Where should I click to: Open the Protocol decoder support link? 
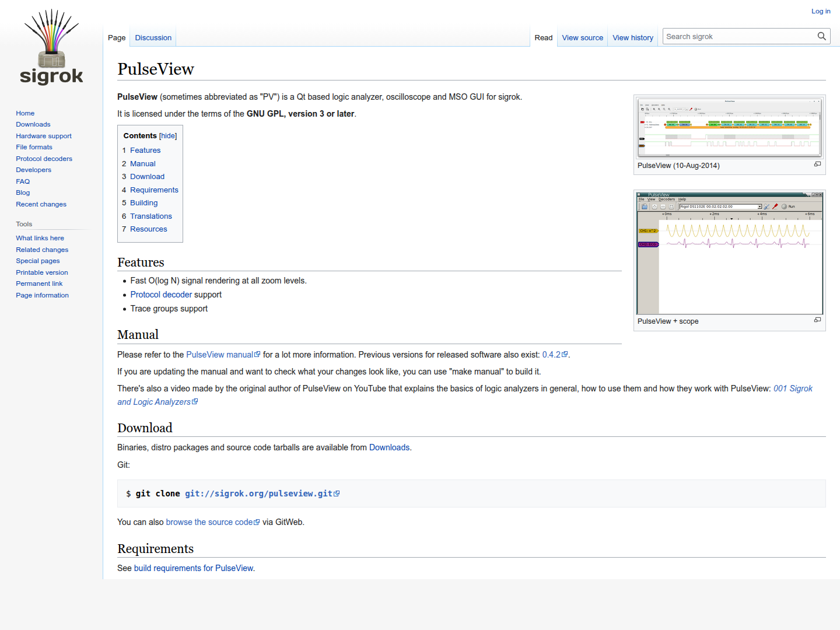pyautogui.click(x=161, y=295)
